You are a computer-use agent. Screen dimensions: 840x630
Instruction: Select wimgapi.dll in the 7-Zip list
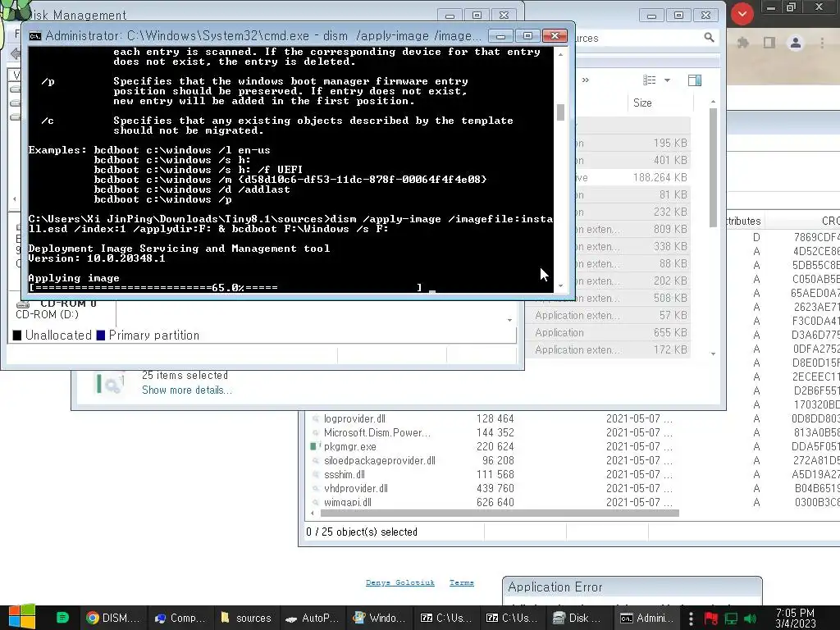[x=347, y=502]
